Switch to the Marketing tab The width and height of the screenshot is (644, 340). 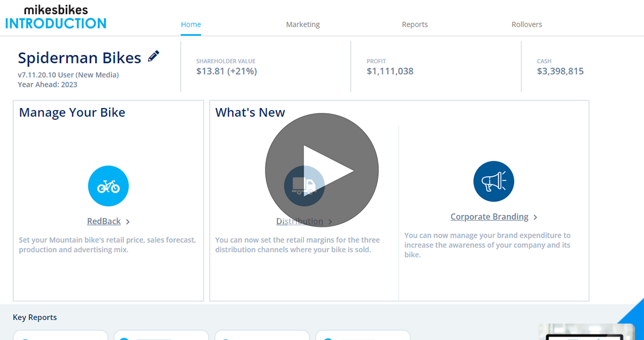tap(303, 24)
